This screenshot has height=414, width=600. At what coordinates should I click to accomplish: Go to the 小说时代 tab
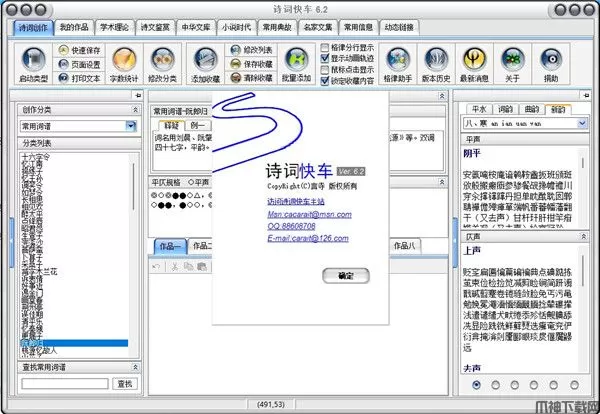(x=236, y=27)
